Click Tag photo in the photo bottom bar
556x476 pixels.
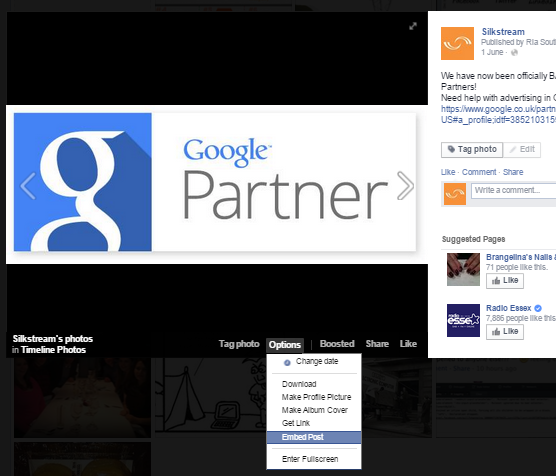pos(239,344)
